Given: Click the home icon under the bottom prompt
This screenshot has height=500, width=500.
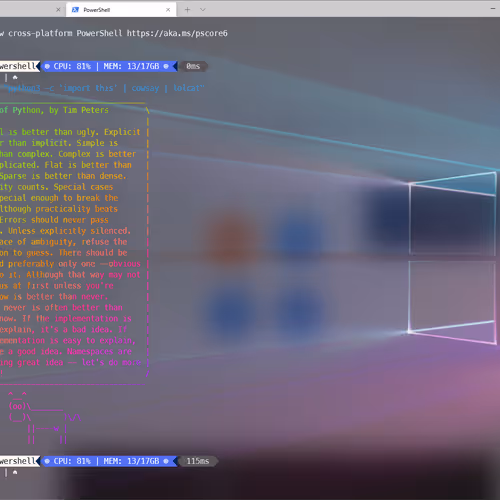Looking at the screenshot, I should [x=15, y=472].
